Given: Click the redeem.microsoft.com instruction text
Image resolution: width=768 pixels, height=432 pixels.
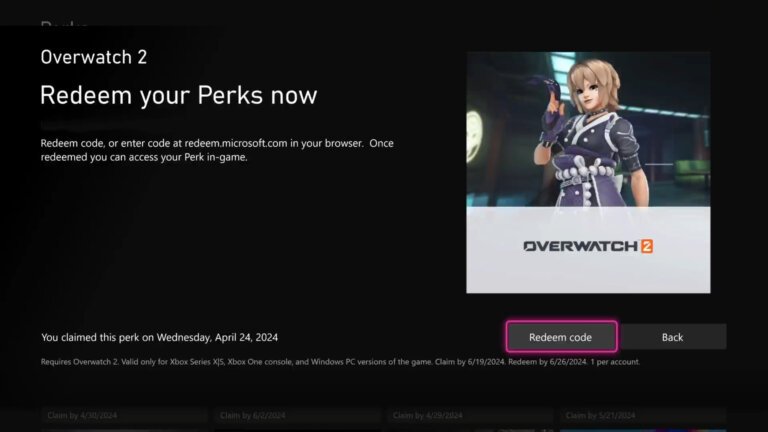Looking at the screenshot, I should point(217,150).
